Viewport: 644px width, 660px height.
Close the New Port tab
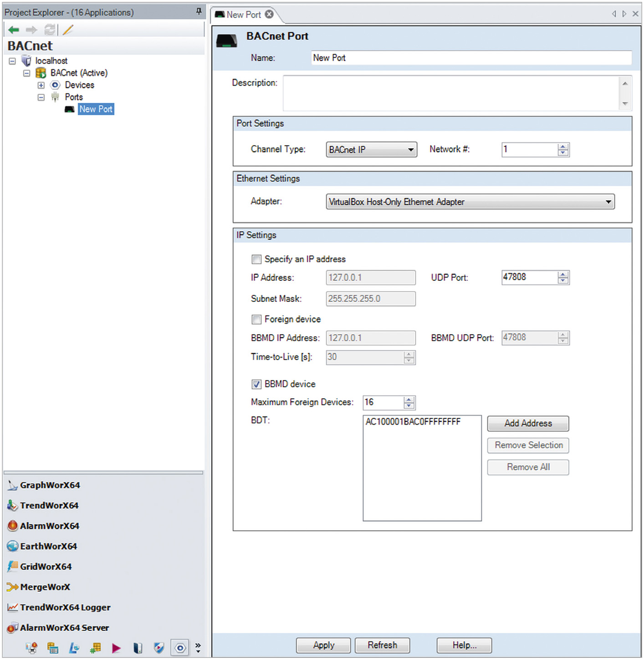pyautogui.click(x=269, y=14)
